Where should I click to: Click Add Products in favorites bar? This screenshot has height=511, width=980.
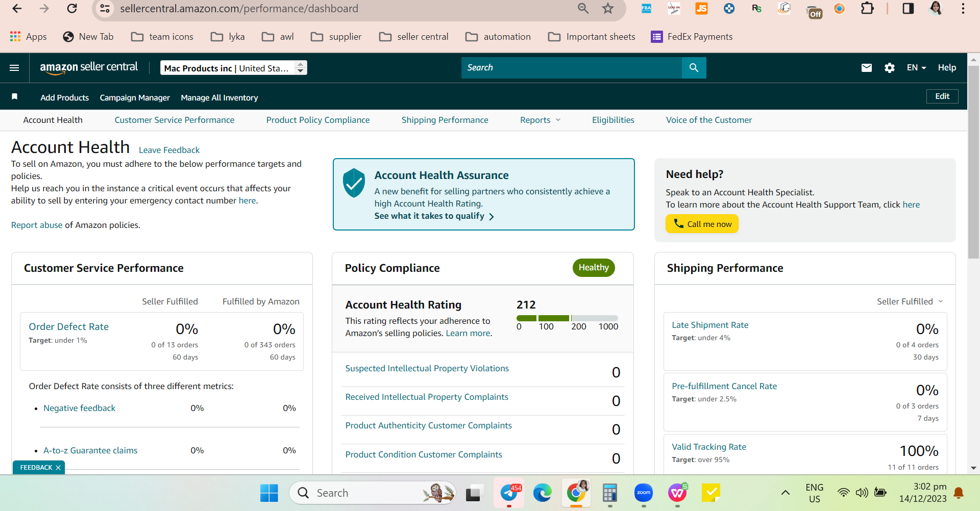(x=65, y=97)
